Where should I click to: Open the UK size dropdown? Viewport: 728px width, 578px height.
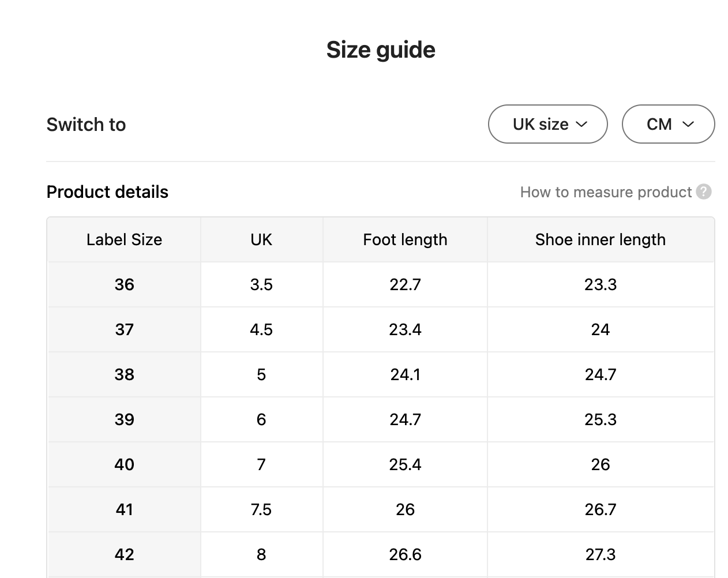coord(547,124)
